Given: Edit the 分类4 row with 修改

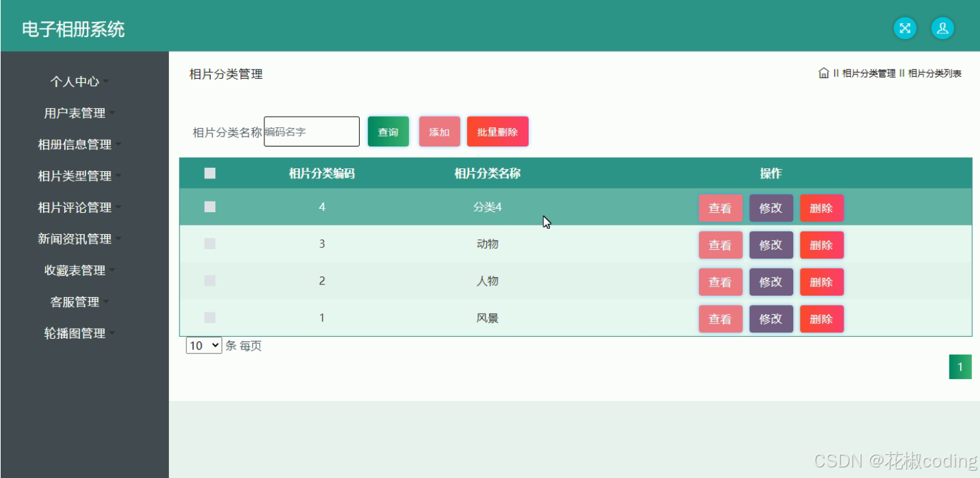Looking at the screenshot, I should point(771,208).
